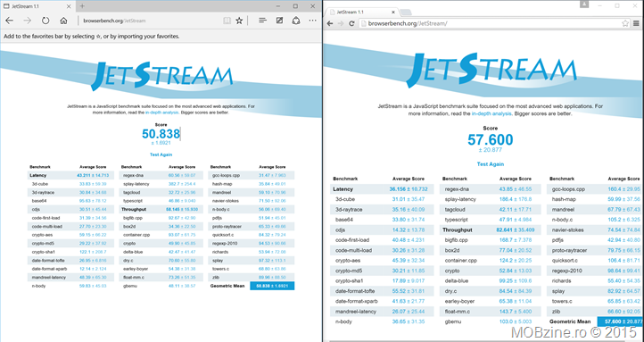Click the Edge address bar URL
This screenshot has width=644, height=342.
[x=114, y=21]
